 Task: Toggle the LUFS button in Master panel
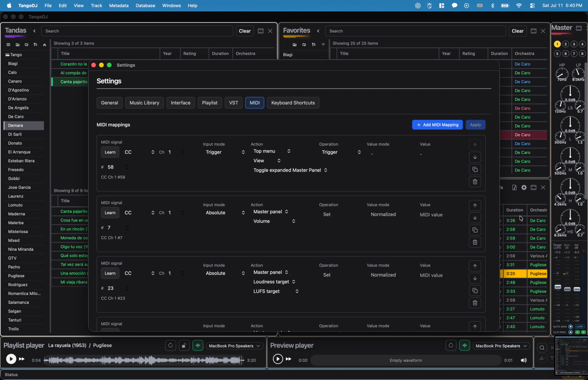(x=580, y=327)
